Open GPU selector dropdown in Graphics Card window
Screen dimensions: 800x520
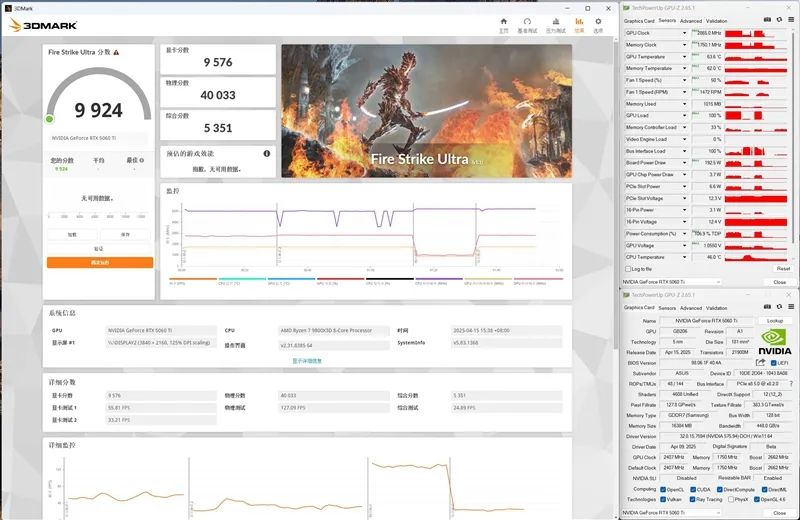click(671, 512)
